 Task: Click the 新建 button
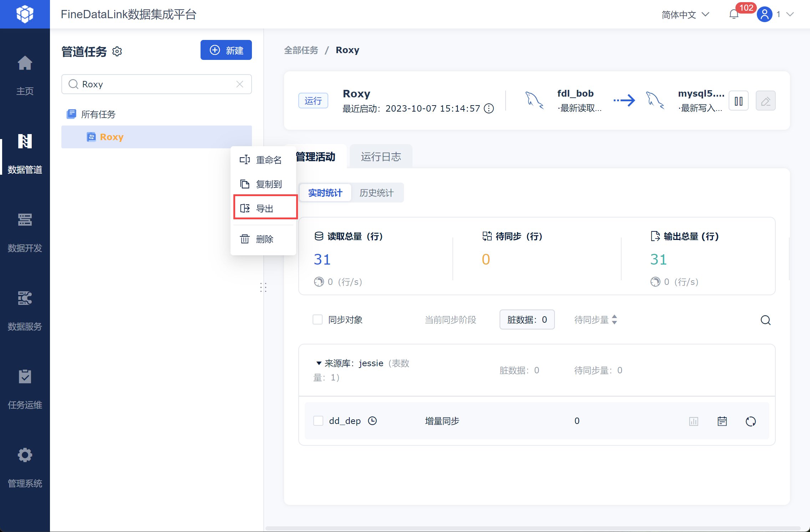[x=226, y=50]
